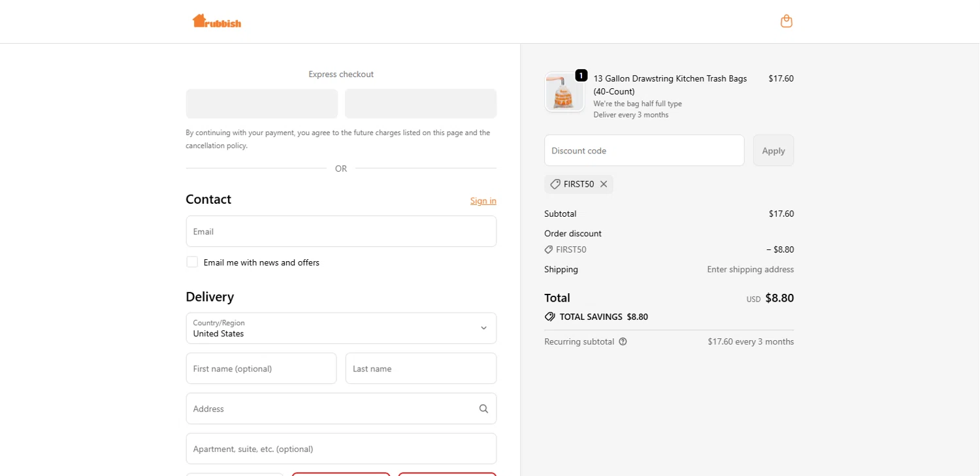Click the 13 Gallon Drawstring Kitchen Trash Bags title
980x476 pixels.
(670, 85)
